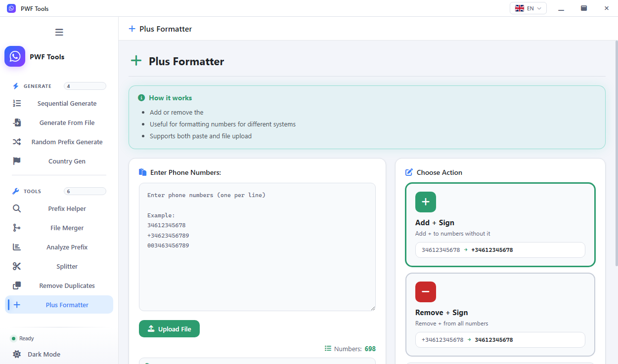Screen dimensions: 618x364
Task: Open Sequential Generate tool
Action: point(59,103)
